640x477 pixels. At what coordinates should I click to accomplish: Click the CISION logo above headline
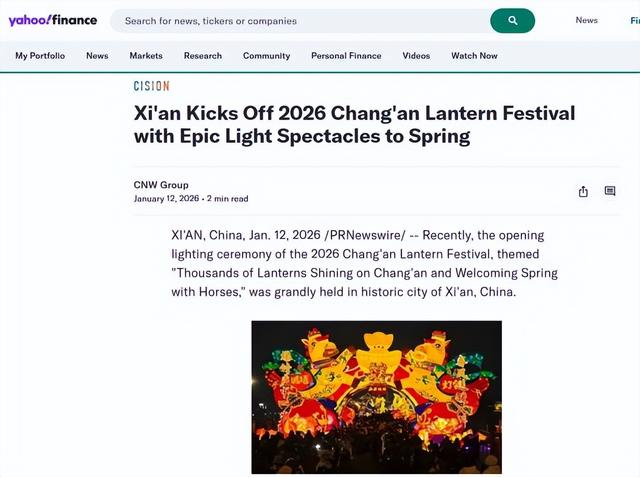(151, 86)
